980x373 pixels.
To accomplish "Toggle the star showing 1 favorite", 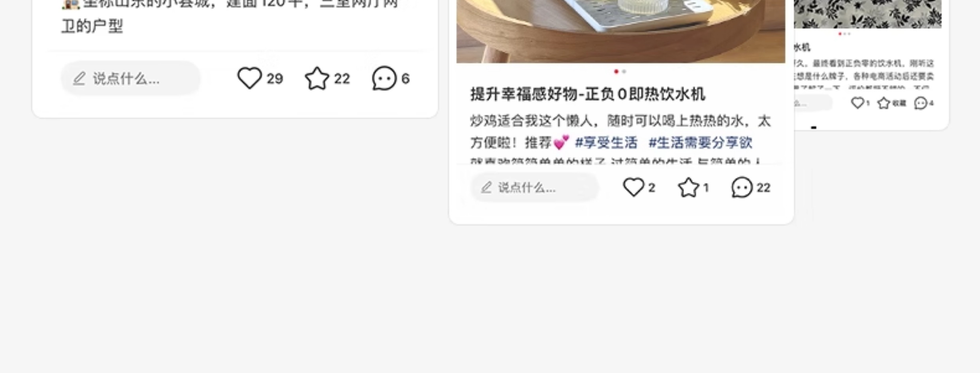I will click(x=689, y=187).
